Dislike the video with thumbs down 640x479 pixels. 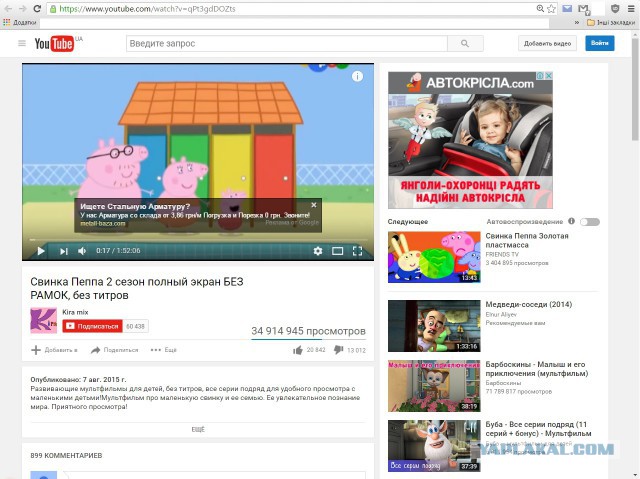(x=338, y=350)
